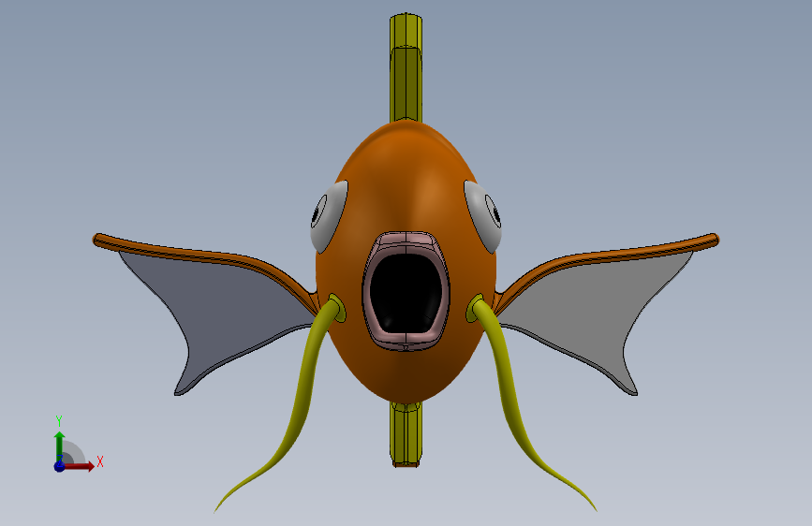
Task: Select the black open mouth of the fish
Action: point(406,293)
